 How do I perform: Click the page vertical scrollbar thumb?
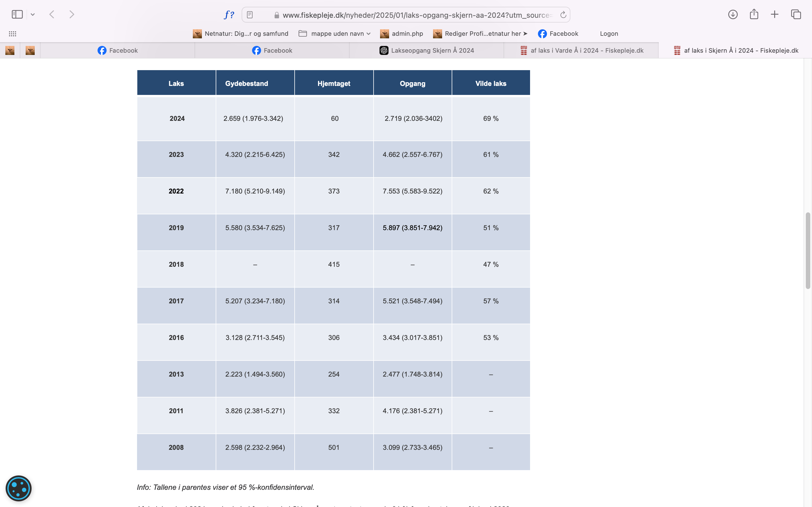pyautogui.click(x=808, y=250)
